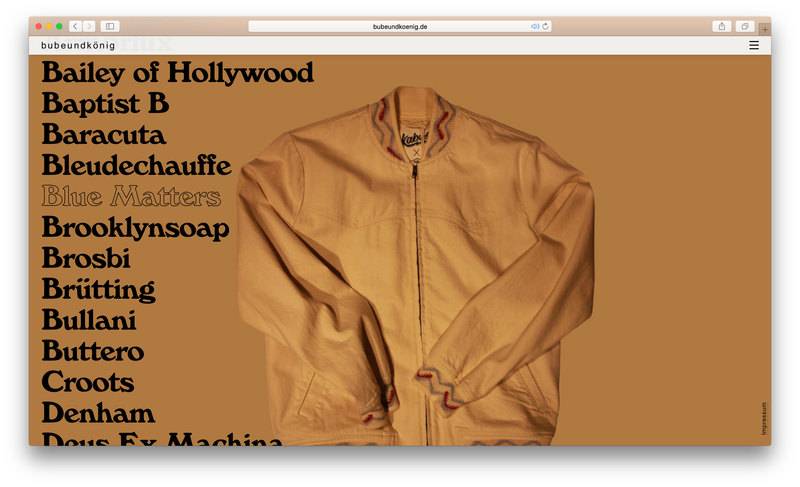This screenshot has height=487, width=800.
Task: Mute audio via speaker icon in address bar
Action: pyautogui.click(x=535, y=26)
